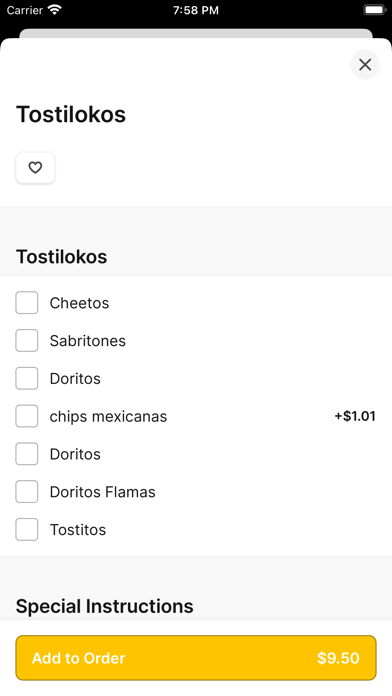
Task: Tap the Tostitos option label
Action: pyautogui.click(x=78, y=530)
